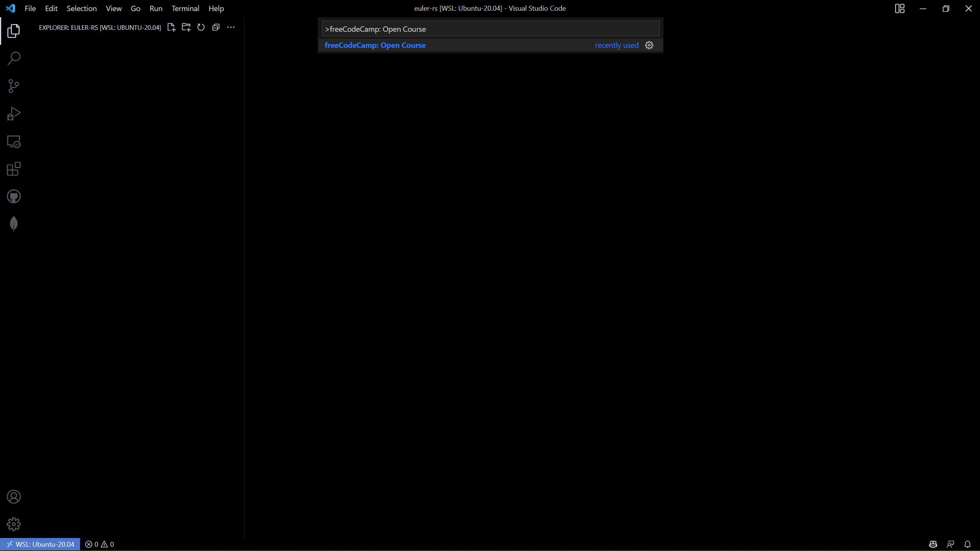This screenshot has height=551, width=980.
Task: Open the Run menu
Action: pos(156,8)
